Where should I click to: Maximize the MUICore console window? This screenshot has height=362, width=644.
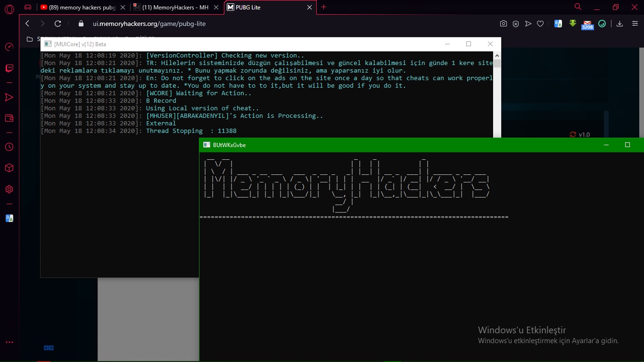pos(469,44)
